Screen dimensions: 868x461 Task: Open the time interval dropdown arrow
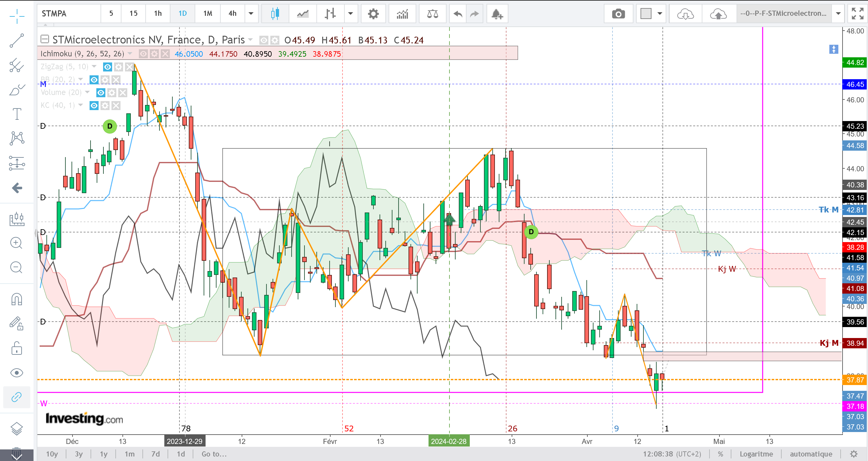click(251, 14)
